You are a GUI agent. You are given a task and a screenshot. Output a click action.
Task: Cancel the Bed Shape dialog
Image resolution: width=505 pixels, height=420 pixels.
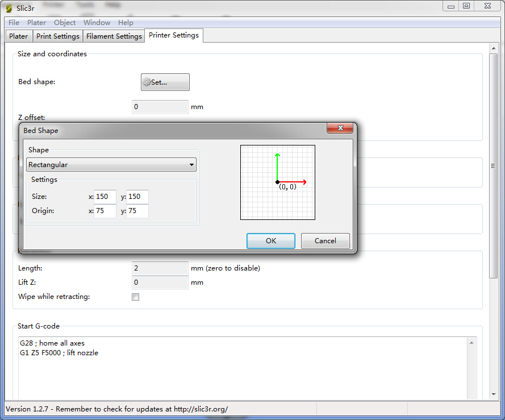click(x=325, y=241)
